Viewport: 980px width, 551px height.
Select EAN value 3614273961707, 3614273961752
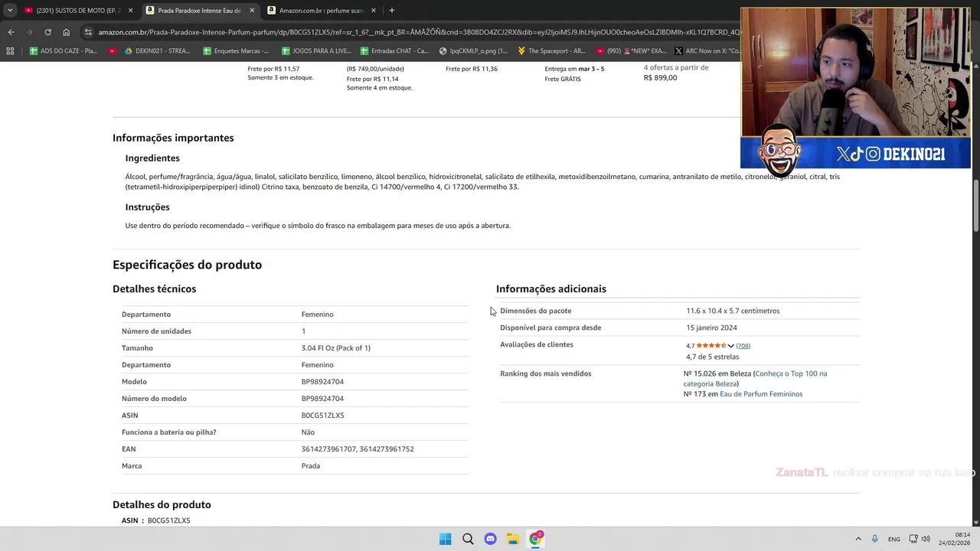pos(358,449)
